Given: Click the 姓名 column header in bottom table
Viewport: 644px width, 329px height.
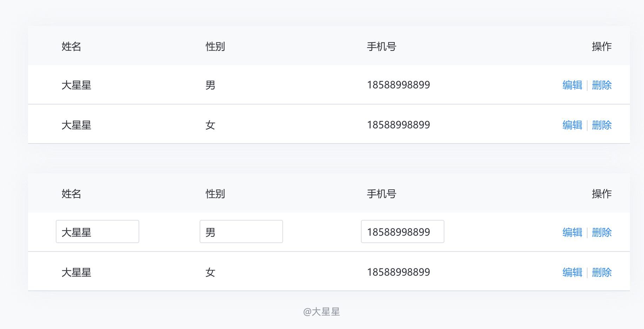Looking at the screenshot, I should coord(71,194).
